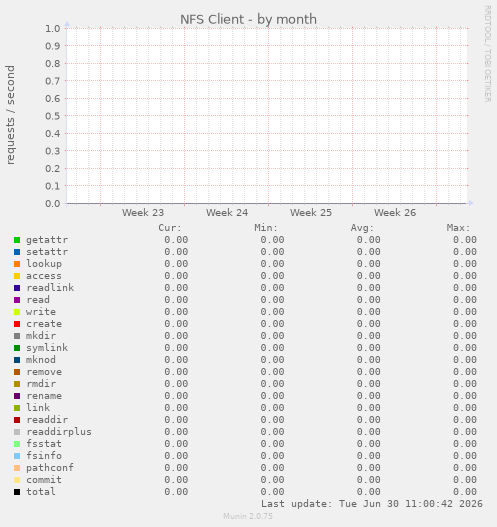
Task: Click the pathconf legend label
Action: coord(50,468)
